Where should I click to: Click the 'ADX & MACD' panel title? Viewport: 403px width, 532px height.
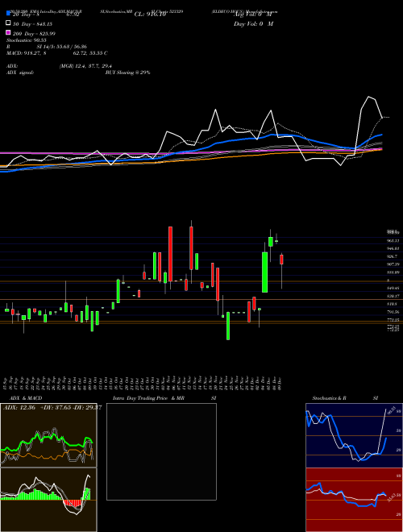[x=26, y=398]
